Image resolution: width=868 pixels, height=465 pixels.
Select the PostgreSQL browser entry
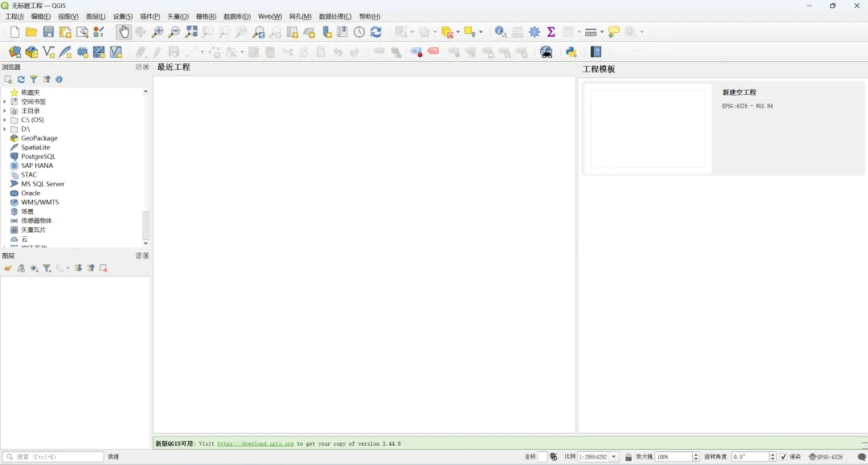(x=38, y=157)
